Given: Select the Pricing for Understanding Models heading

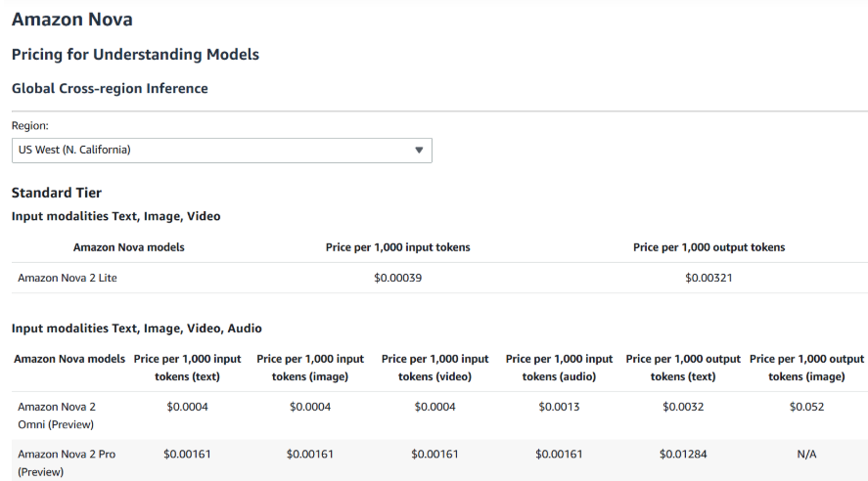Looking at the screenshot, I should tap(135, 55).
